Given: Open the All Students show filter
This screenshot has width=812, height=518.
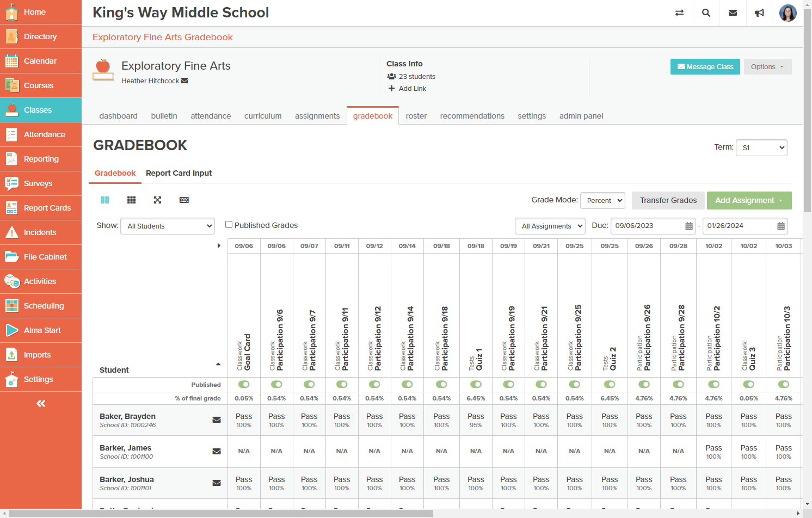Looking at the screenshot, I should (168, 226).
